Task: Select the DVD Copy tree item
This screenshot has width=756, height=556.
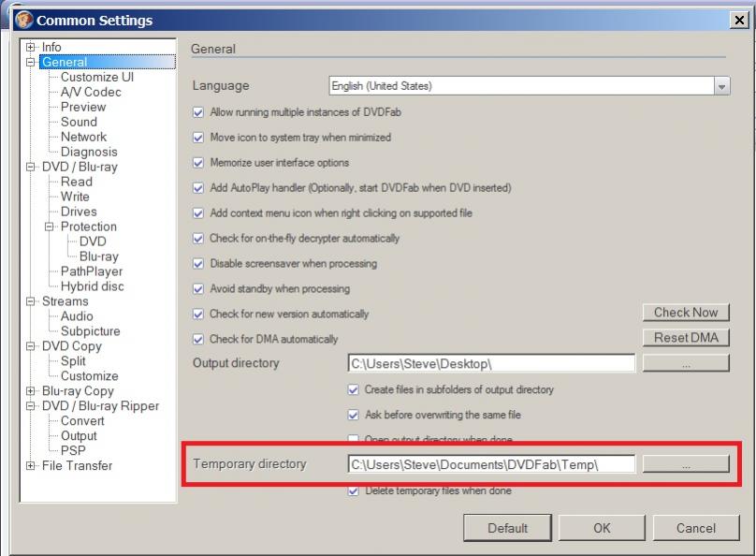Action: coord(72,346)
